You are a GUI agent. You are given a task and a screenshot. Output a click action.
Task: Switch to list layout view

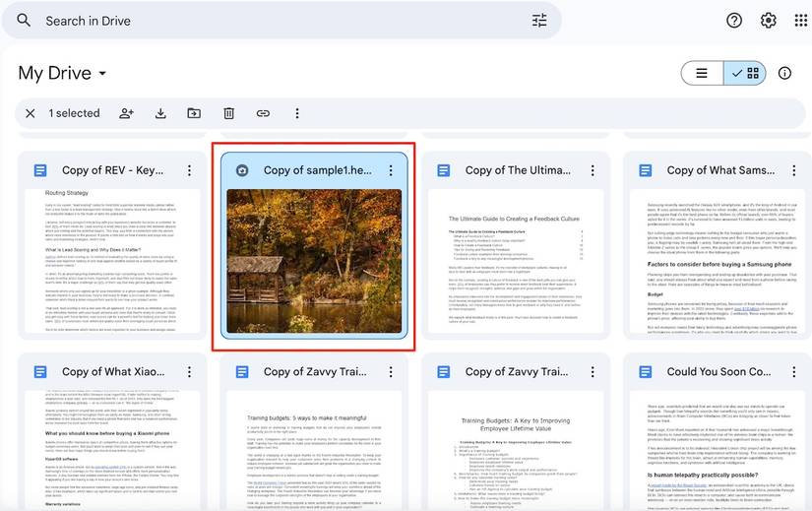702,73
